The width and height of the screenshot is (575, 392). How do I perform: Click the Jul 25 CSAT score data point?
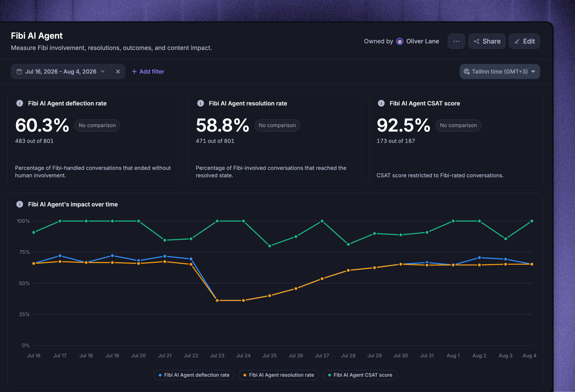269,246
